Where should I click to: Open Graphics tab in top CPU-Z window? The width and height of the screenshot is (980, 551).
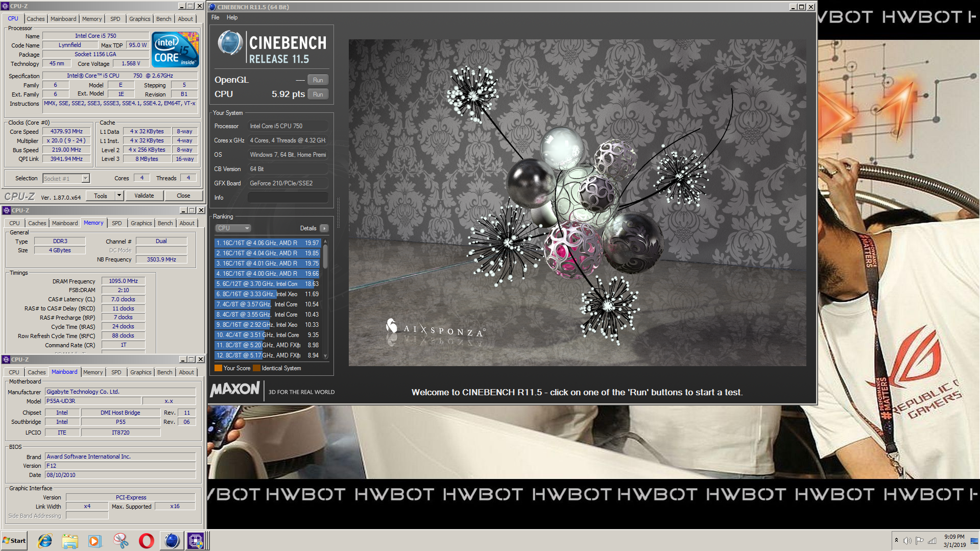(139, 19)
